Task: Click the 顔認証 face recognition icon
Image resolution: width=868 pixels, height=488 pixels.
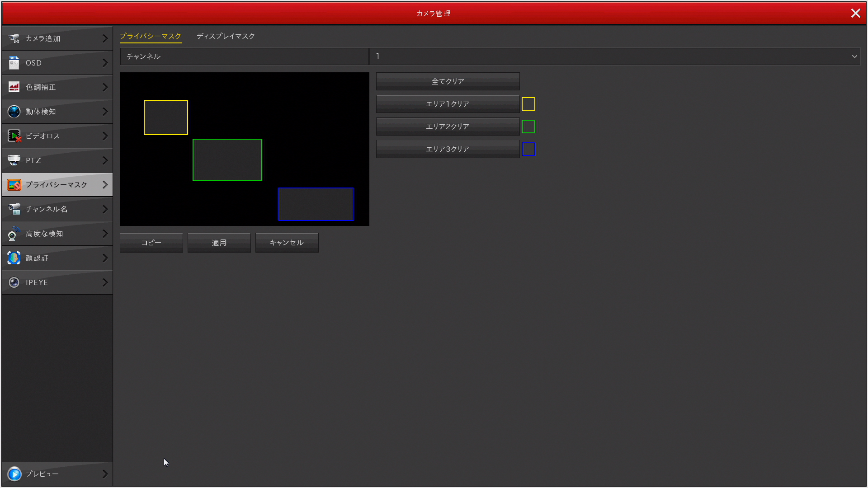Action: point(14,258)
